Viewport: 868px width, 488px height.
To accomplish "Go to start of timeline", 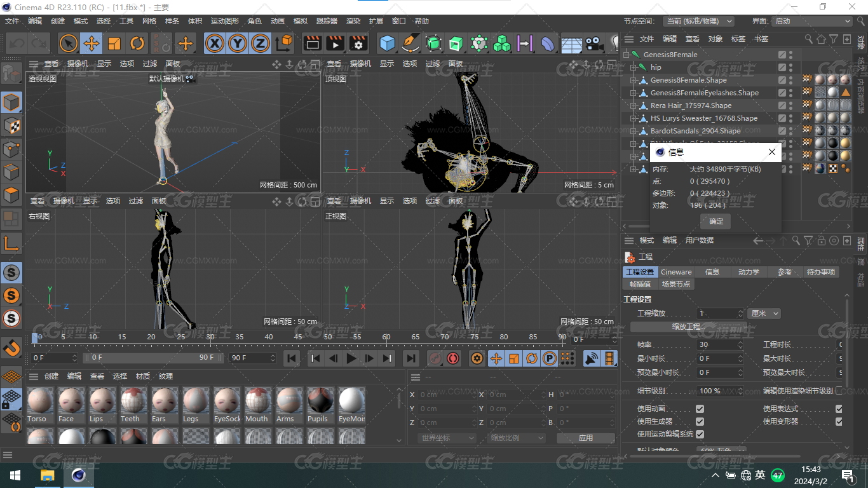I will click(x=292, y=358).
